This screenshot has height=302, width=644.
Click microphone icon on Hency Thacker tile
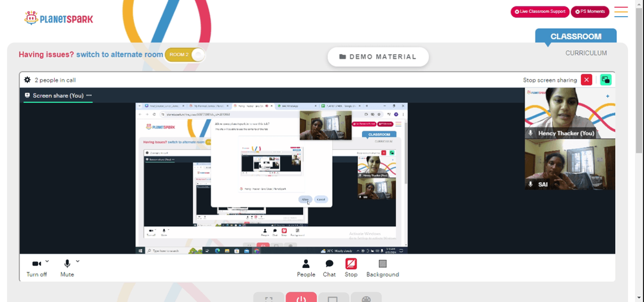[x=531, y=133]
